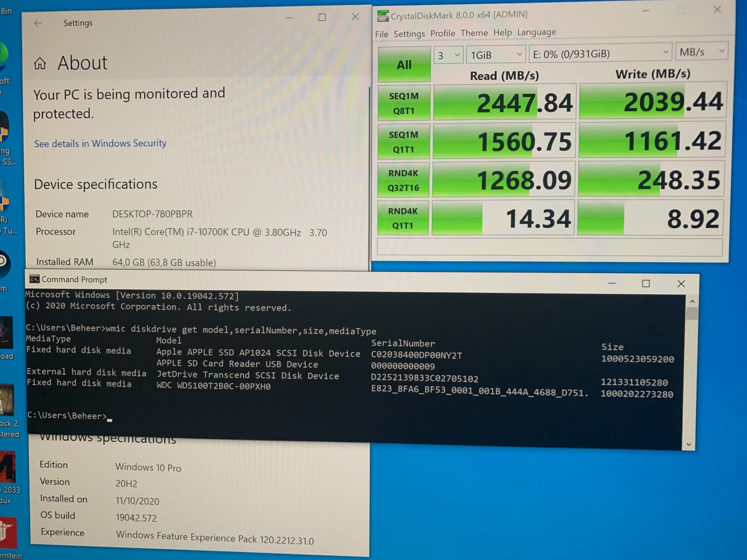The width and height of the screenshot is (747, 560).
Task: Expand the MB/s unit dropdown
Action: 701,52
